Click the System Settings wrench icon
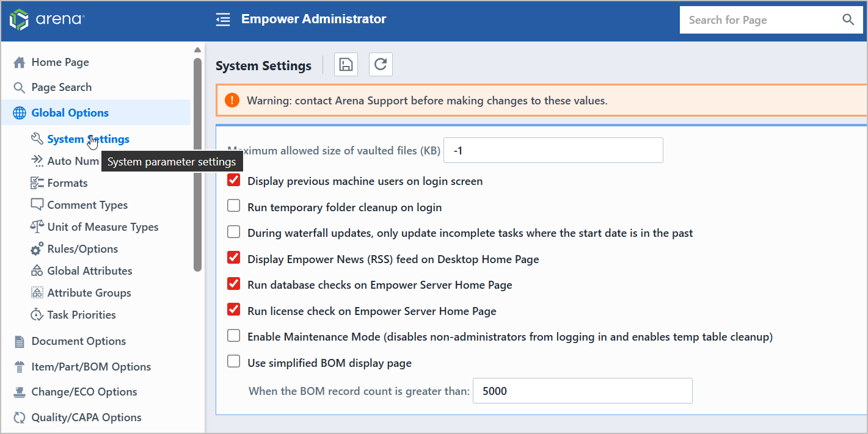 click(x=37, y=139)
